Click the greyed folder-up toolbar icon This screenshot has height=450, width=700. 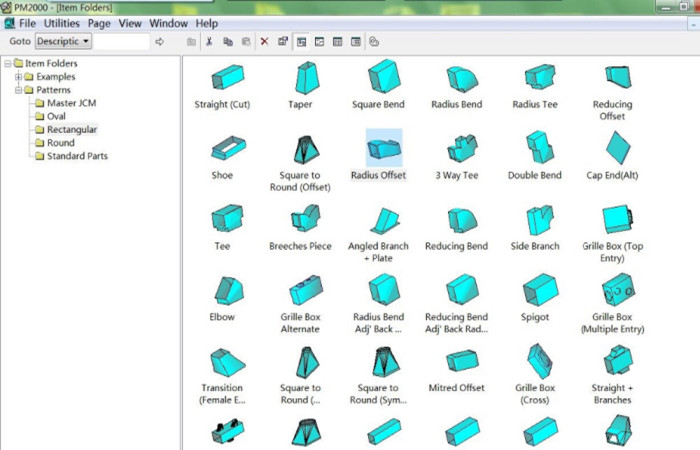191,42
